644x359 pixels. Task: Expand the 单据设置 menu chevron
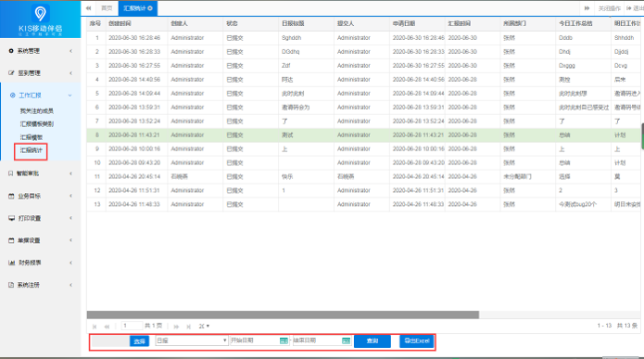pyautogui.click(x=71, y=240)
